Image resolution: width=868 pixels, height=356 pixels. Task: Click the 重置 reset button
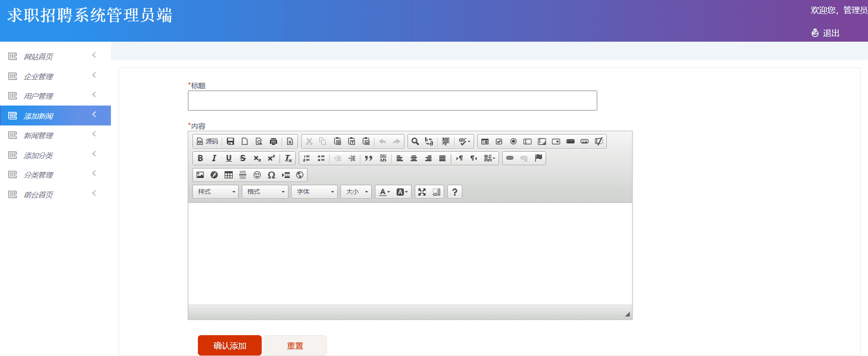pos(295,346)
